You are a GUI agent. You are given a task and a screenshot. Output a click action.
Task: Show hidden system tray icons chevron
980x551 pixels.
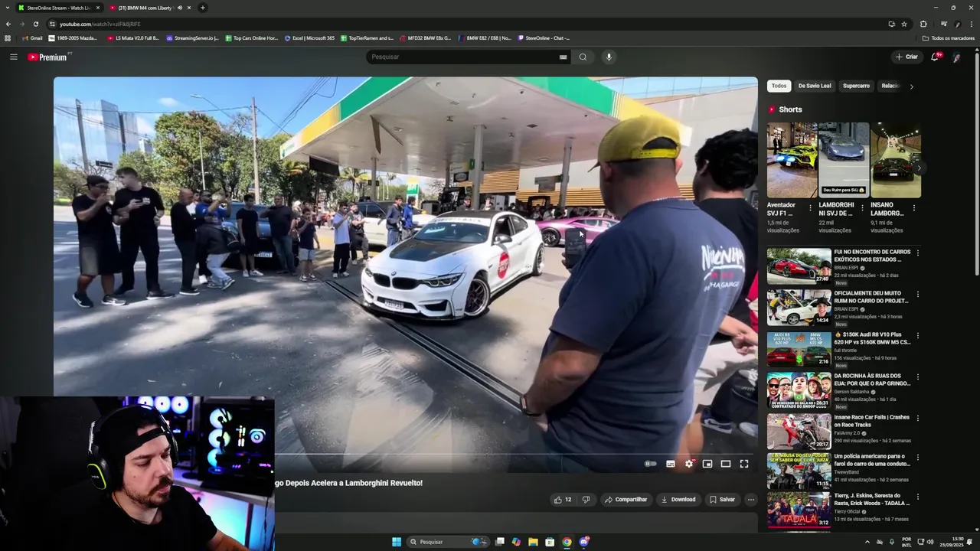pos(867,542)
